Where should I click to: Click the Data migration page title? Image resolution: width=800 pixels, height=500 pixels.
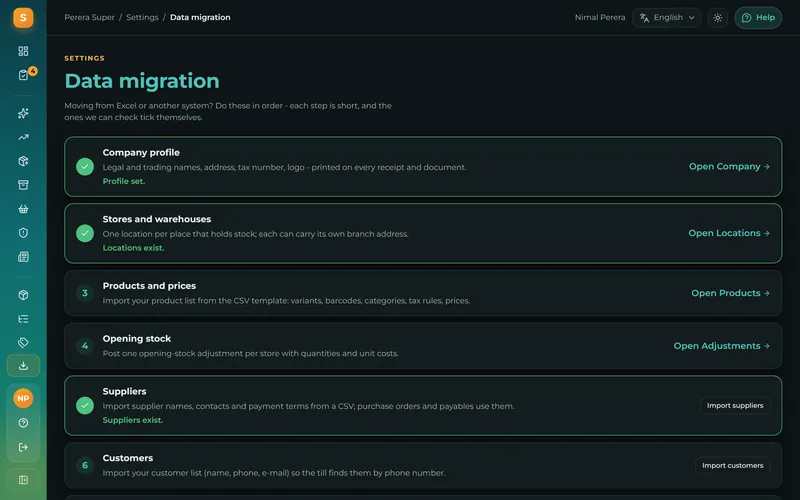[x=142, y=81]
